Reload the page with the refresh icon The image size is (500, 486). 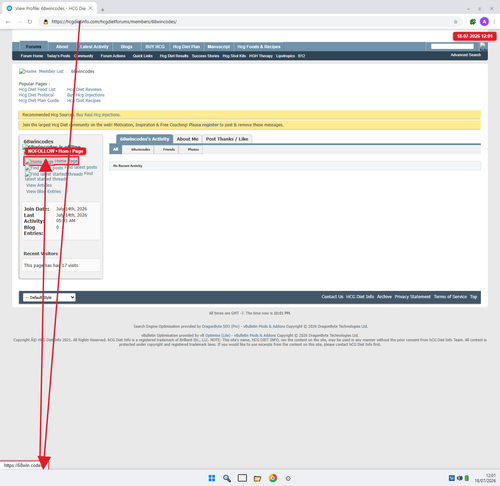[x=30, y=22]
